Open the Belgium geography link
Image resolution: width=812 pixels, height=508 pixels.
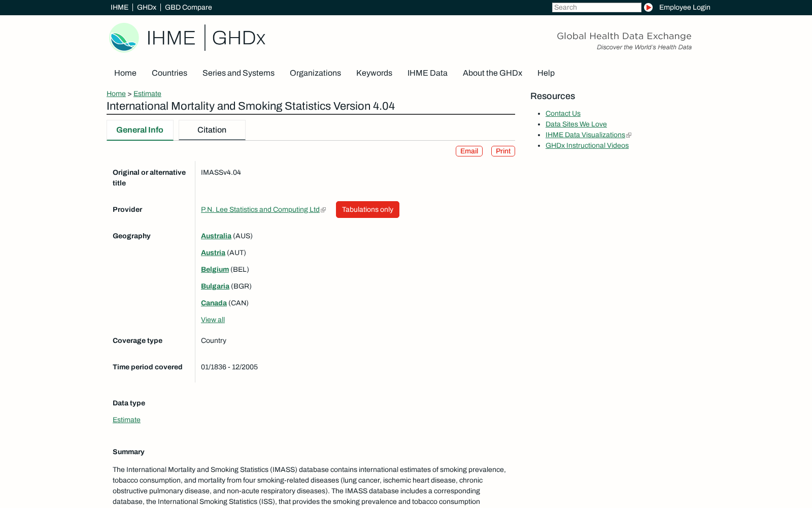(x=215, y=269)
